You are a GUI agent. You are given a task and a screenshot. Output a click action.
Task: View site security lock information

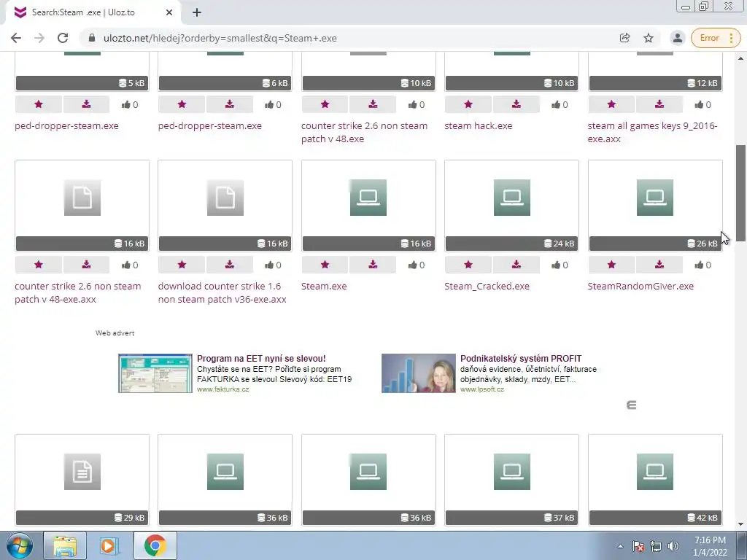click(92, 38)
